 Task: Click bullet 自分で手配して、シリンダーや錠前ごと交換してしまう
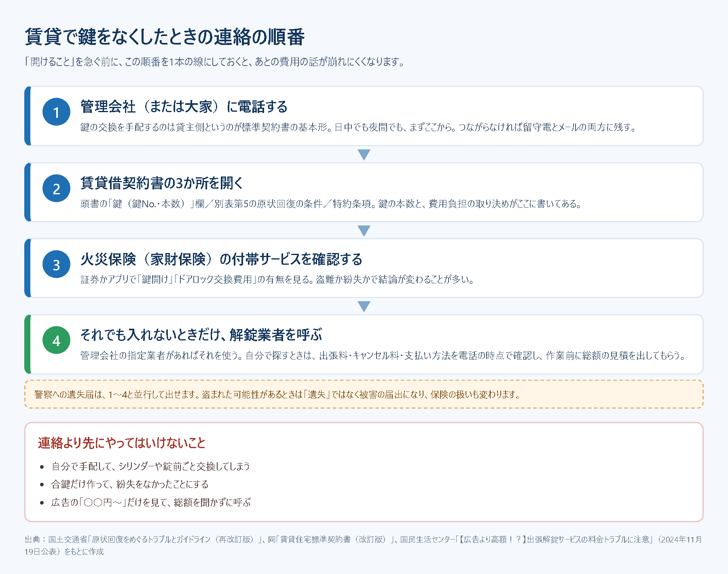pos(150,466)
